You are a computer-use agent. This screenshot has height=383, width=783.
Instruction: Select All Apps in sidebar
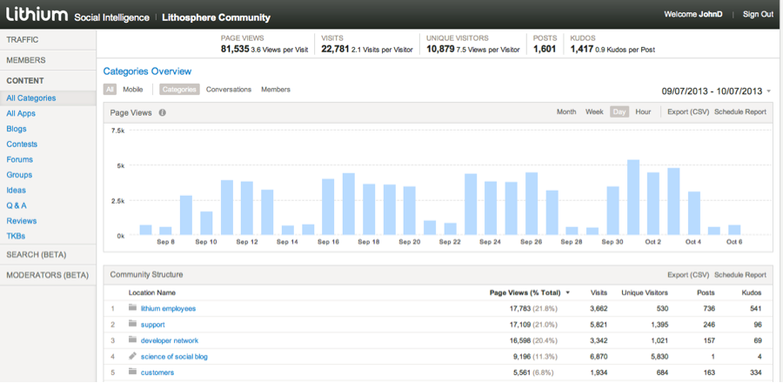pyautogui.click(x=21, y=113)
